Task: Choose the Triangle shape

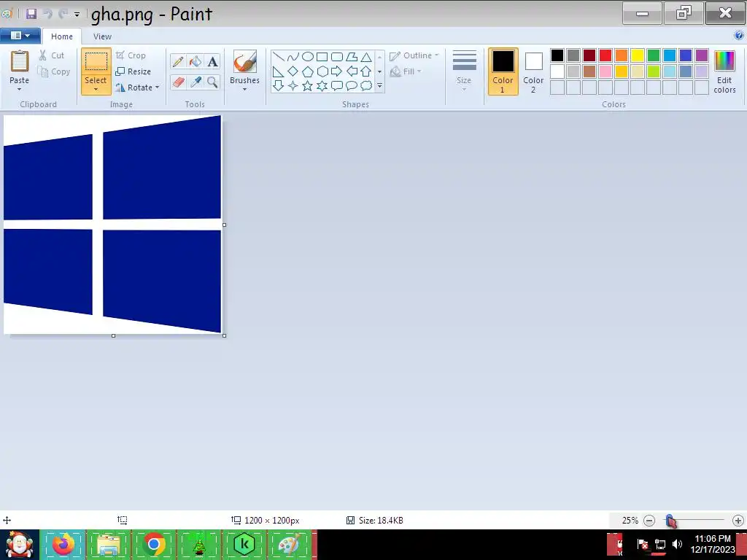Action: tap(366, 57)
